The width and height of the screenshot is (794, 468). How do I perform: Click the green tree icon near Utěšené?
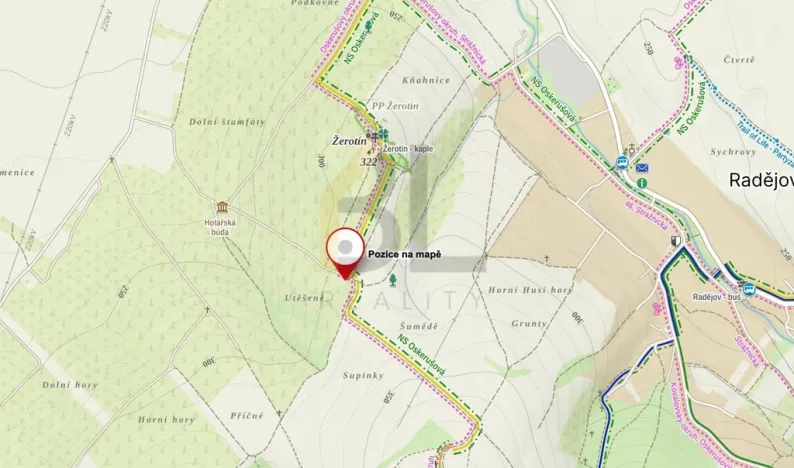click(393, 279)
